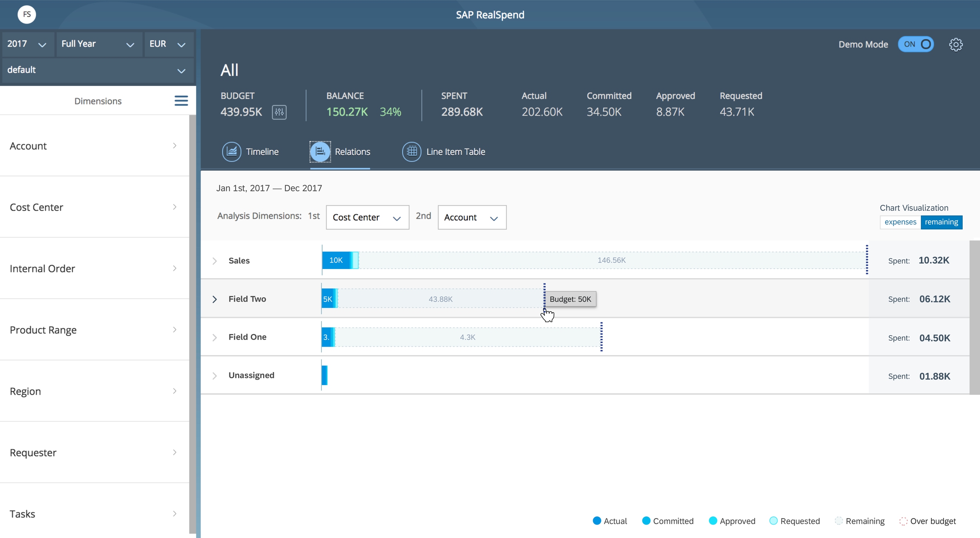This screenshot has height=538, width=980.
Task: Click the Sales 10K actual bar
Action: [336, 260]
